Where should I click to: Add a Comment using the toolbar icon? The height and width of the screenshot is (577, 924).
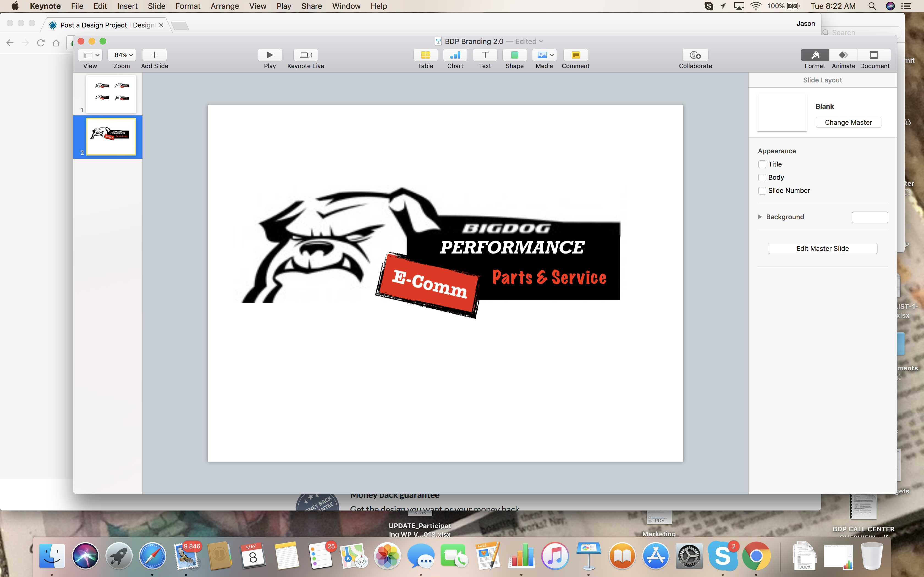(x=575, y=55)
